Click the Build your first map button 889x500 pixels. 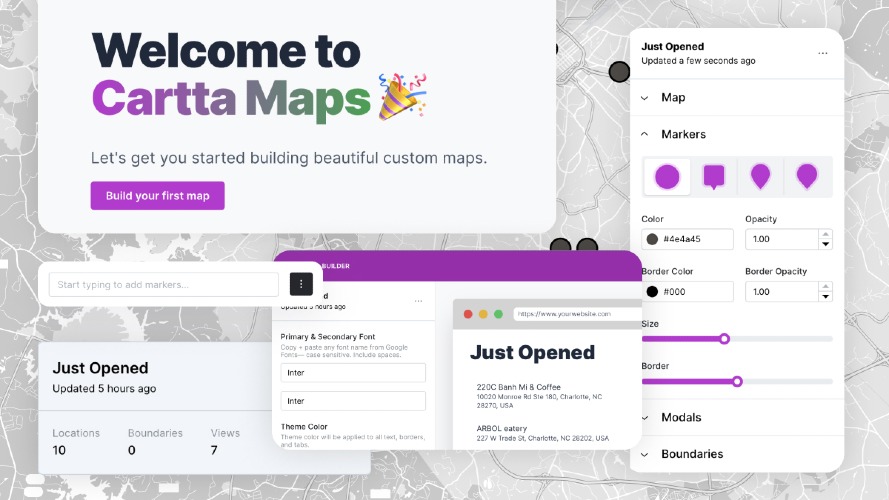[x=158, y=196]
